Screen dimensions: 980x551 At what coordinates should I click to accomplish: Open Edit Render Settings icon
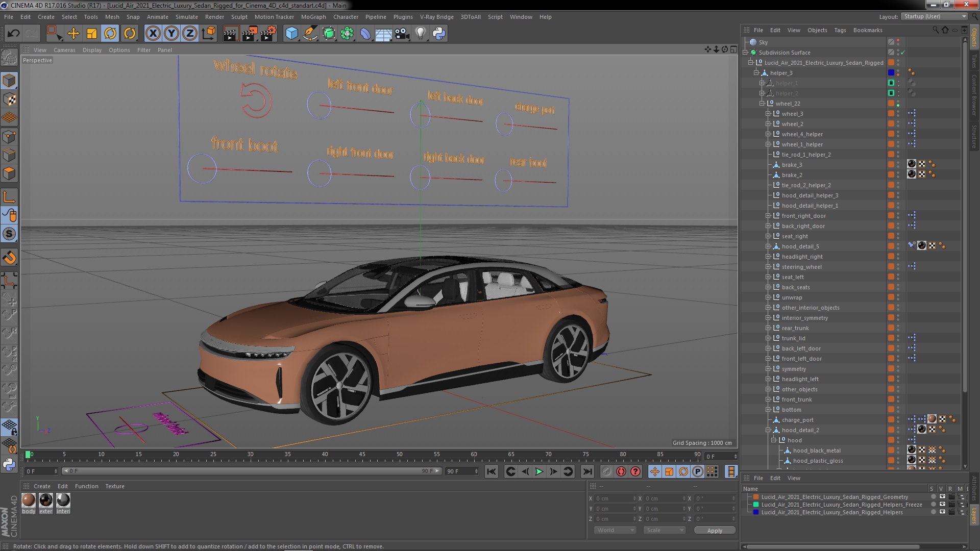[x=268, y=34]
